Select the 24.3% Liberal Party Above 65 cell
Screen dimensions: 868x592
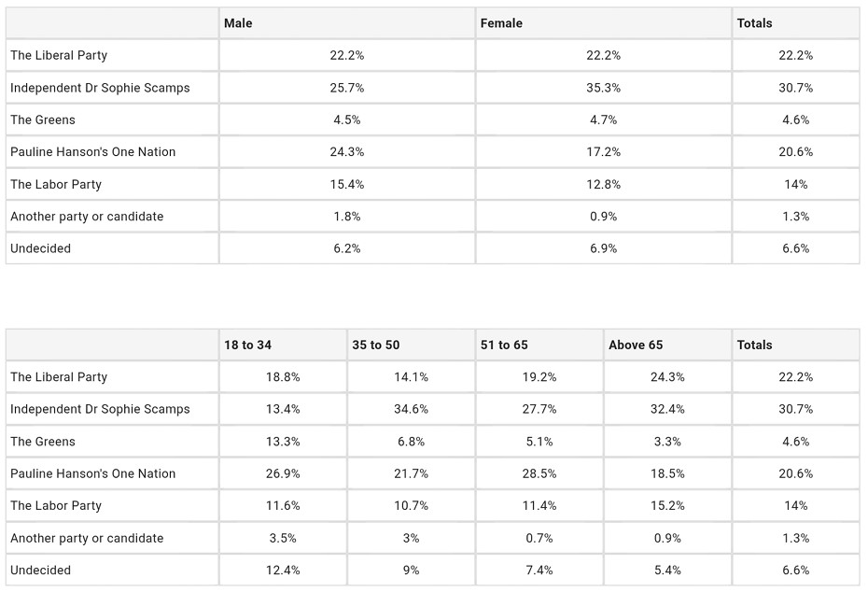[x=667, y=377]
